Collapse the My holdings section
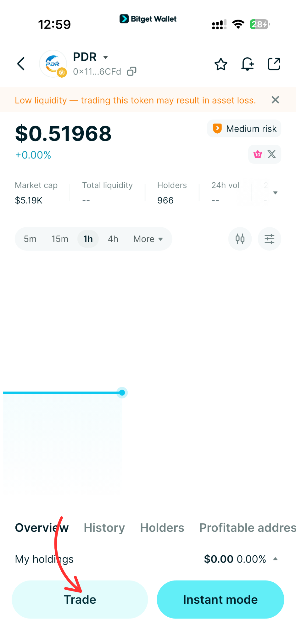296x644 pixels. 276,559
